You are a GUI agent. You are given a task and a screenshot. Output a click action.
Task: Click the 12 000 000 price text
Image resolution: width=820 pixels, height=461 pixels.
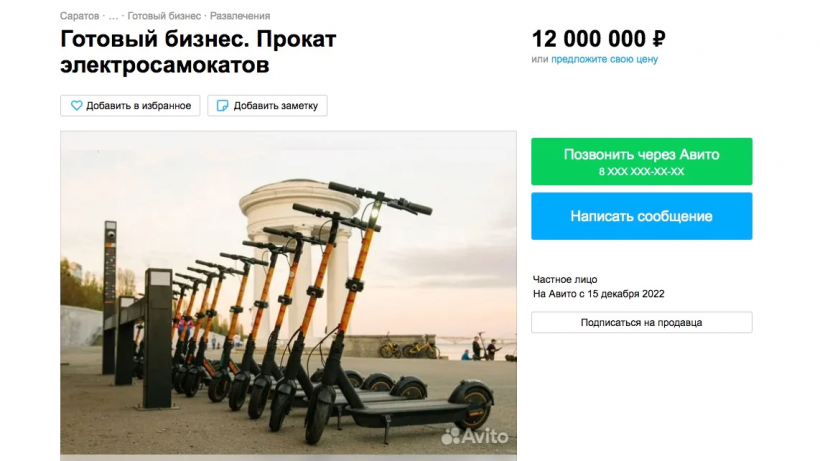(589, 39)
